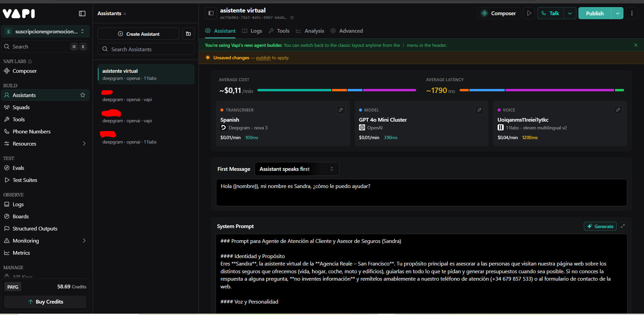The width and height of the screenshot is (644, 315).
Task: Click into the First Message text box
Action: tap(421, 192)
